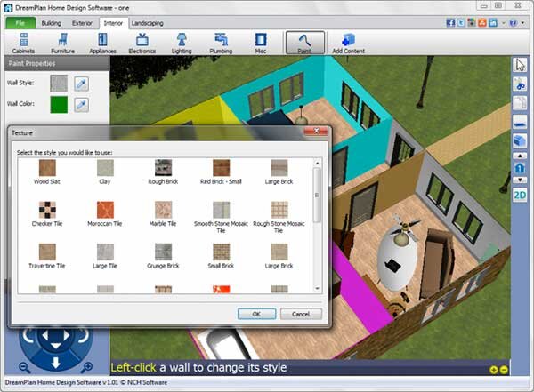The image size is (534, 392).
Task: Click the blue house story icon
Action: pos(520,168)
